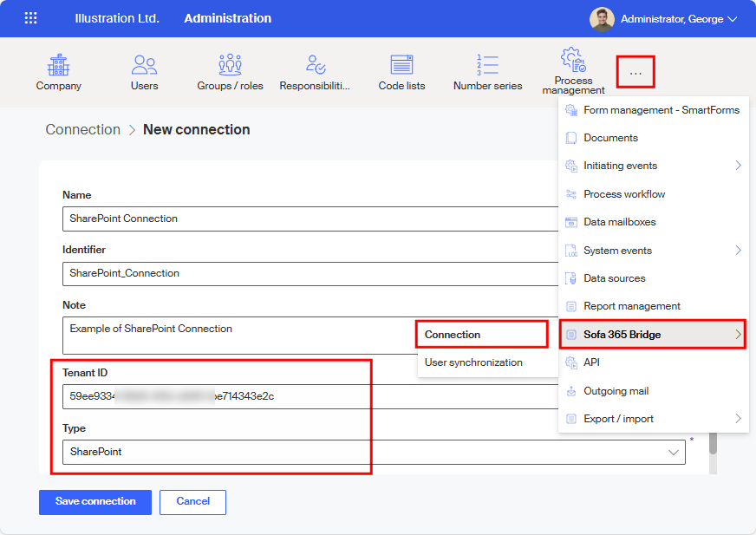
Task: Expand the Initiating events submenu arrow
Action: point(739,166)
